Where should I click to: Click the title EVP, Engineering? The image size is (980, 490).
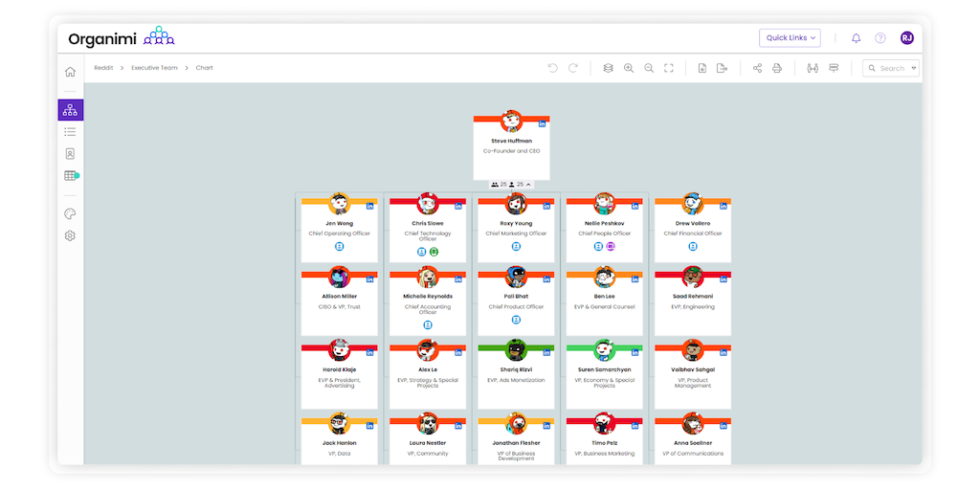(x=693, y=307)
